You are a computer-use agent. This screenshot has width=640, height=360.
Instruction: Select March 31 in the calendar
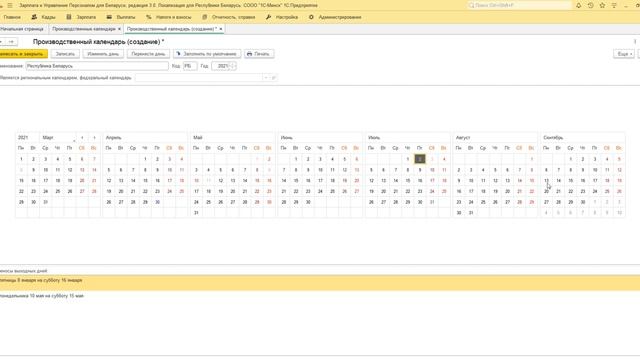(45, 202)
